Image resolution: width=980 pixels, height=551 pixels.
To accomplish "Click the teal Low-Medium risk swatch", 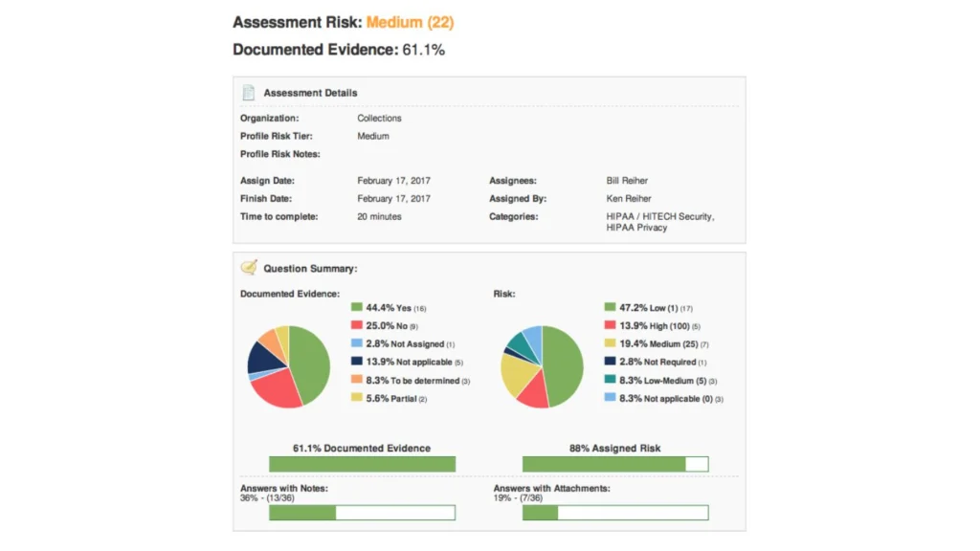I will [611, 380].
